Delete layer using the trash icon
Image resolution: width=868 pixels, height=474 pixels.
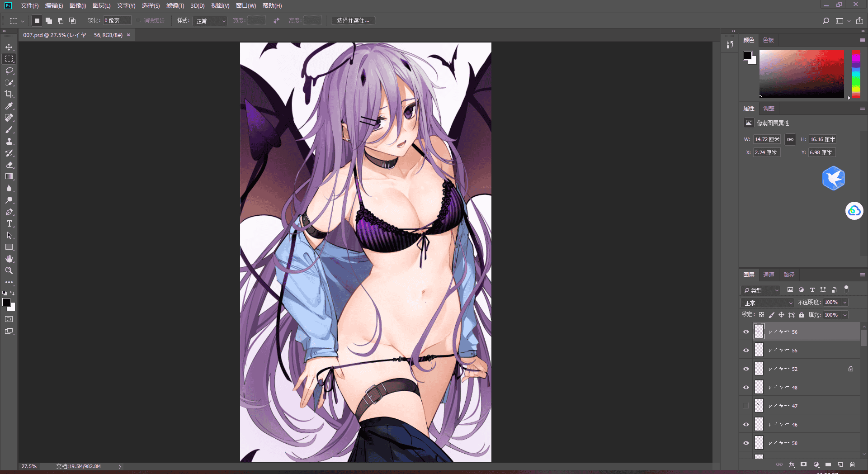852,465
